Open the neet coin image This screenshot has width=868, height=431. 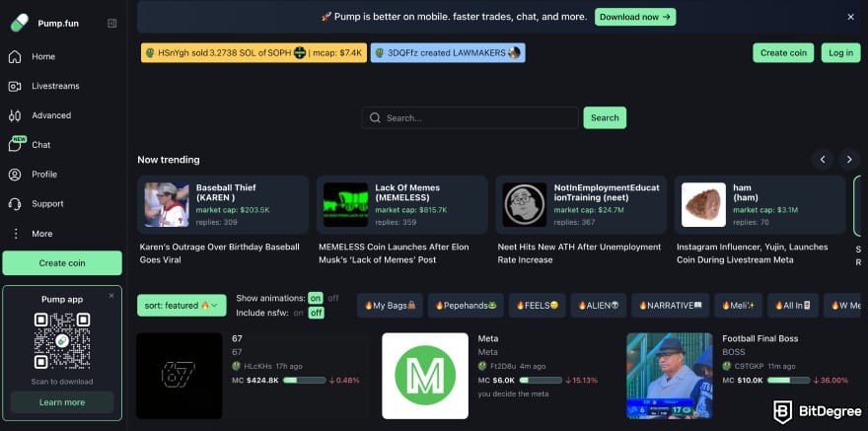(525, 205)
